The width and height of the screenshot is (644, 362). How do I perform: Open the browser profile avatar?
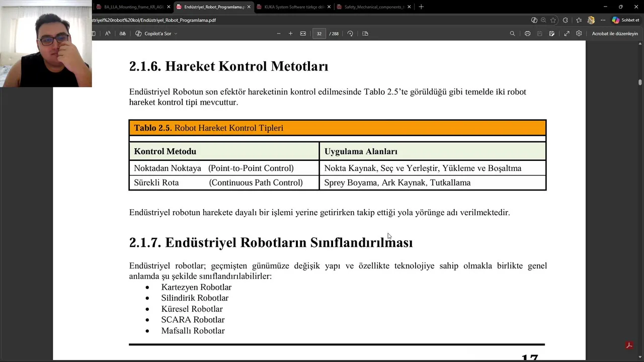click(591, 20)
